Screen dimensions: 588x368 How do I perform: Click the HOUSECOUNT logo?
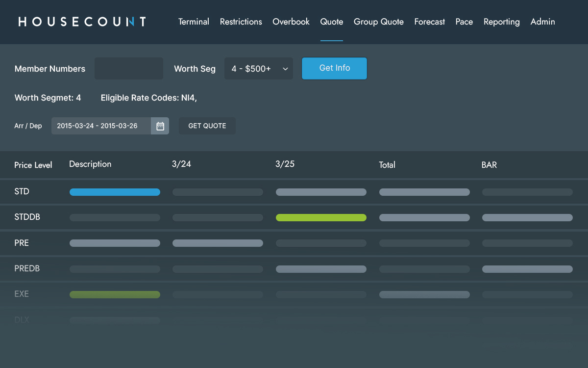pyautogui.click(x=82, y=22)
